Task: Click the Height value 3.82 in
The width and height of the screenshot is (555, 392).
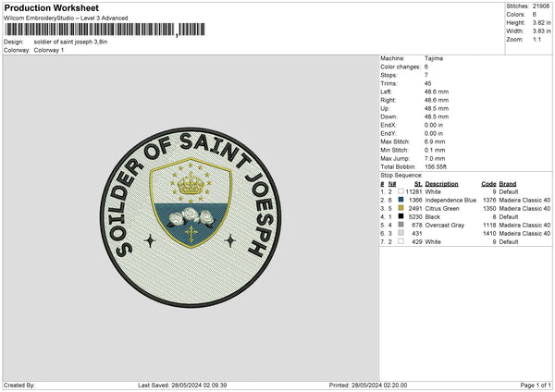Action: click(x=541, y=22)
